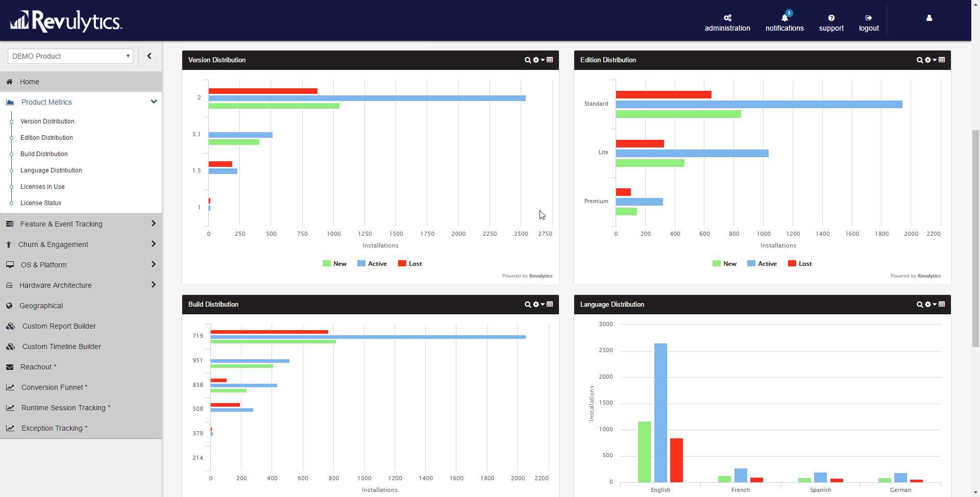Collapse the Product Metrics section
Image resolution: width=980 pixels, height=497 pixels.
153,102
